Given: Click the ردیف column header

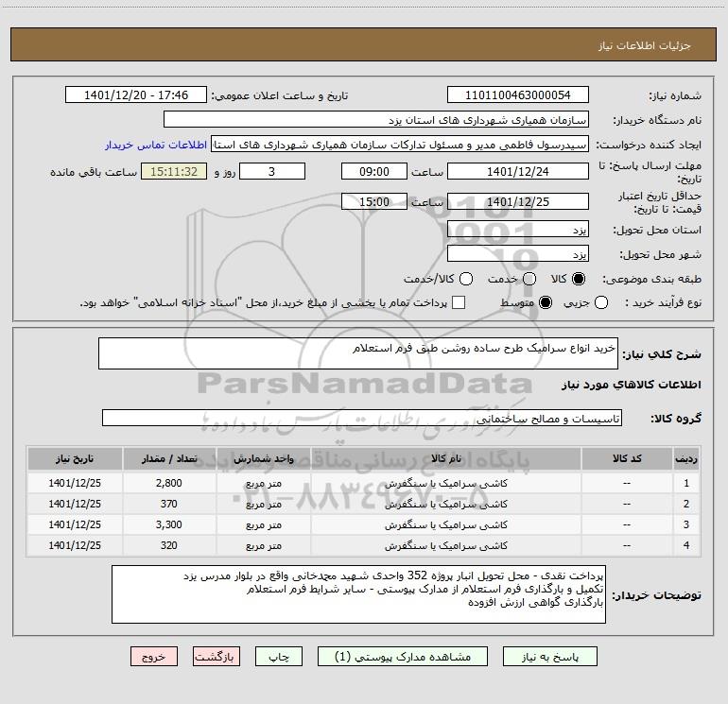Looking at the screenshot, I should pos(686,459).
